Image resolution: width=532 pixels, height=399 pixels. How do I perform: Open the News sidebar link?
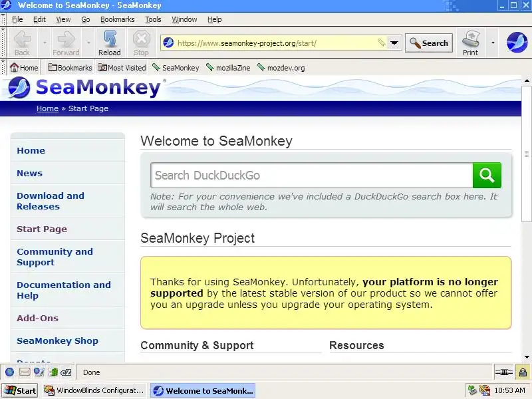coord(29,173)
